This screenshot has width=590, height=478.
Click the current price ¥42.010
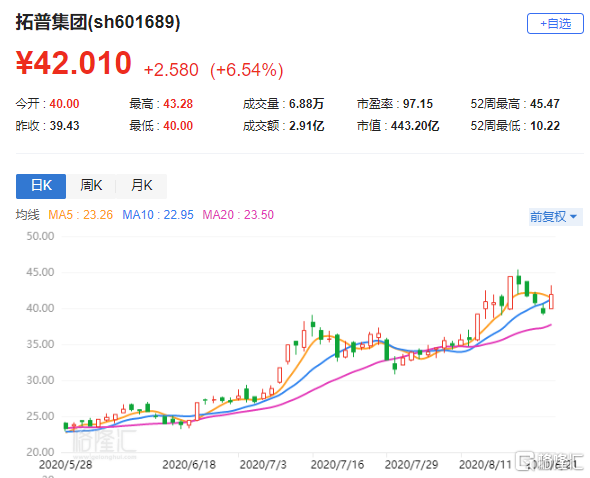click(73, 63)
